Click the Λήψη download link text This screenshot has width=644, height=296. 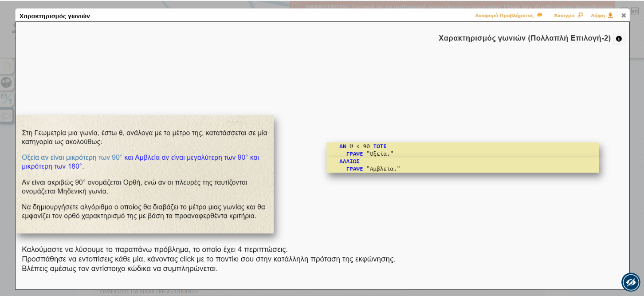click(597, 16)
